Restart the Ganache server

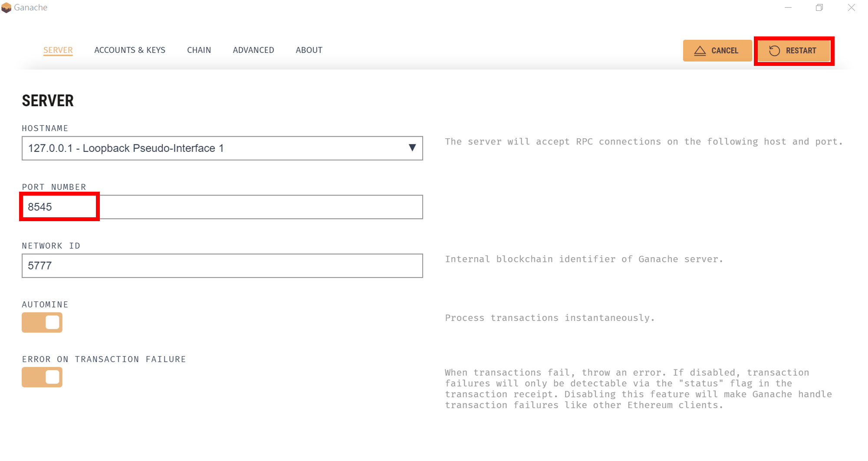(x=794, y=51)
